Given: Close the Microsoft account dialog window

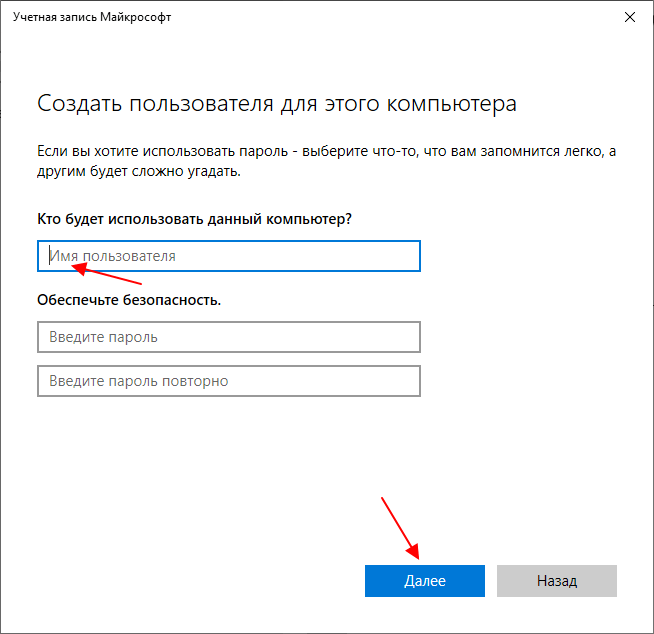Looking at the screenshot, I should (x=630, y=17).
